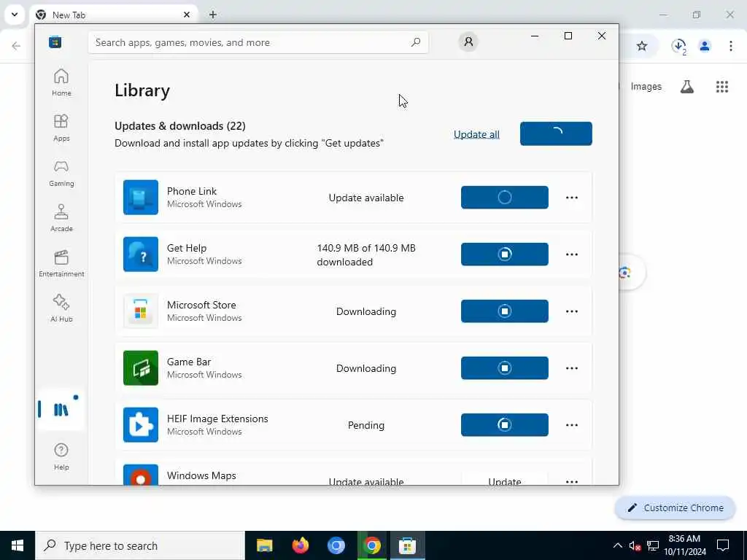The image size is (747, 560).
Task: Go to Gaming in the Store sidebar
Action: click(x=61, y=173)
